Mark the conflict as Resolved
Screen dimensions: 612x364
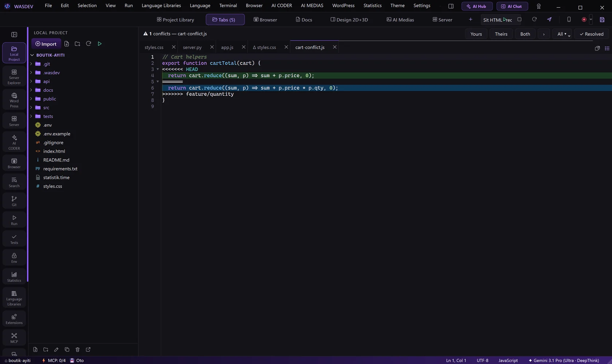pos(592,34)
